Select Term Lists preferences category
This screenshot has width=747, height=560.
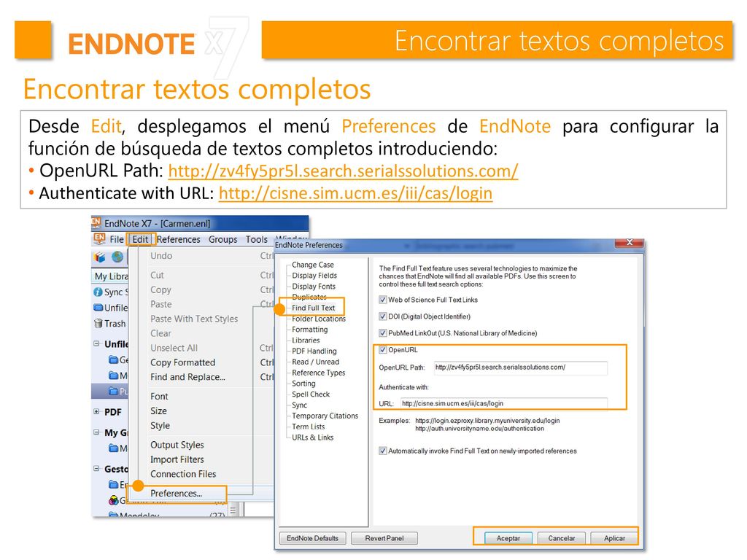pyautogui.click(x=309, y=427)
